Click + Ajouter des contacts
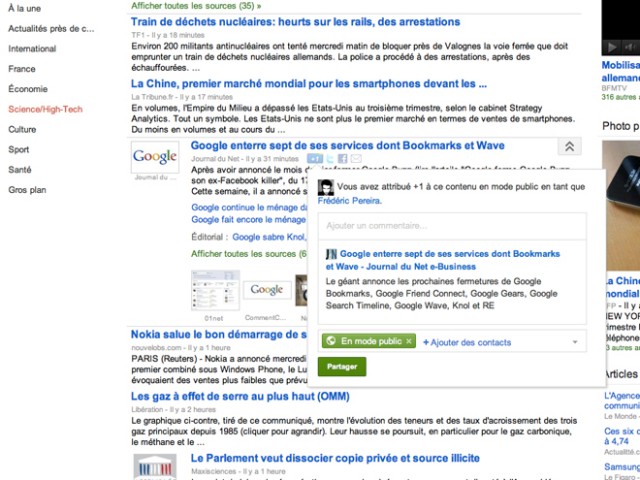This screenshot has height=480, width=640. tap(467, 342)
